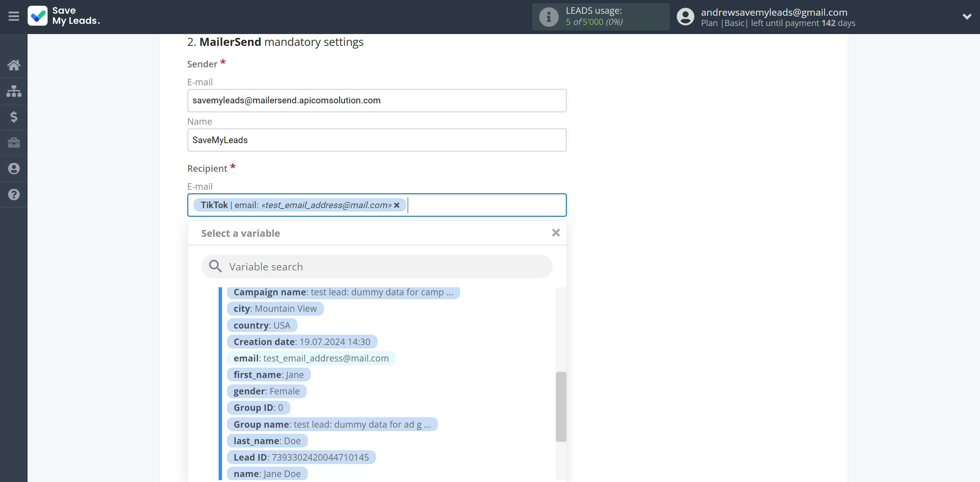Select the name: Jane Doe variable

click(267, 474)
